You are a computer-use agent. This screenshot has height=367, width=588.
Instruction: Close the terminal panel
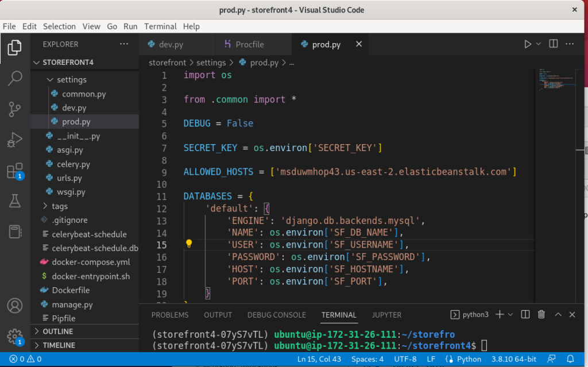pos(572,315)
